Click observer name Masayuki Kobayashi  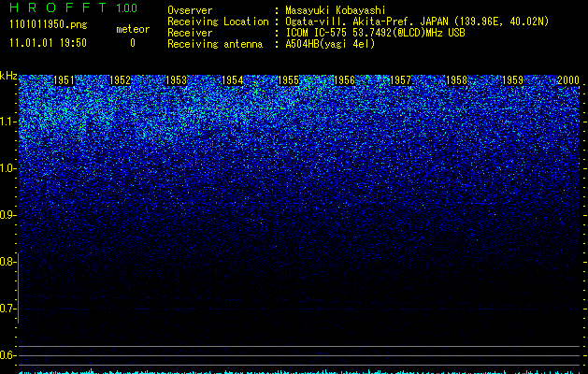click(x=336, y=10)
